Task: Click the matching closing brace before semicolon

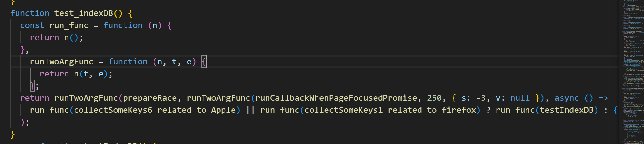Action: [x=32, y=86]
